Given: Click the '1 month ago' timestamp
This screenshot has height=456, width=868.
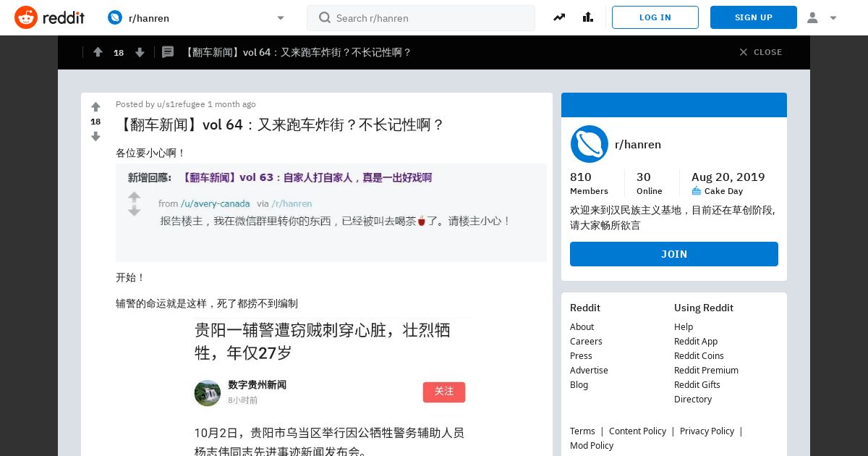Looking at the screenshot, I should 231,104.
